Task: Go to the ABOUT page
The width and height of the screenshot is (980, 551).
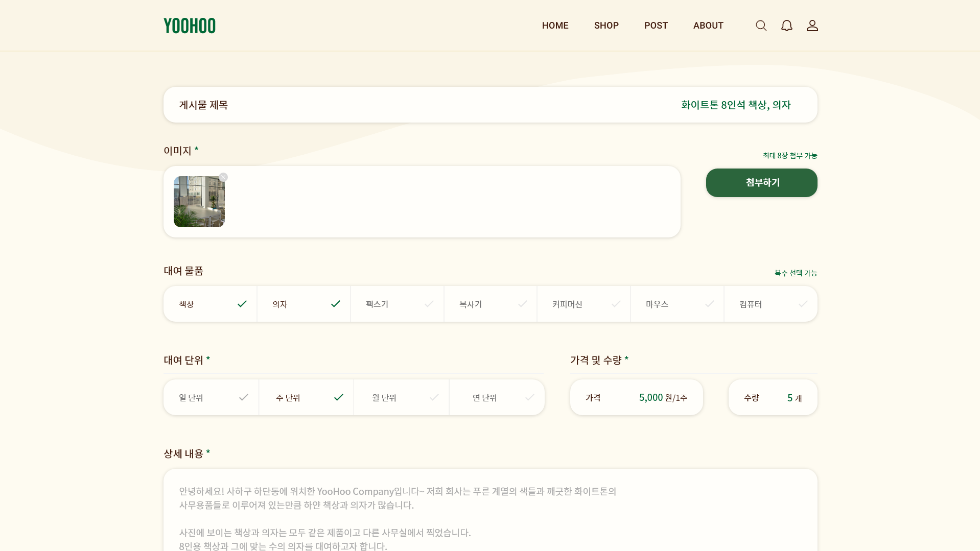Action: [708, 25]
